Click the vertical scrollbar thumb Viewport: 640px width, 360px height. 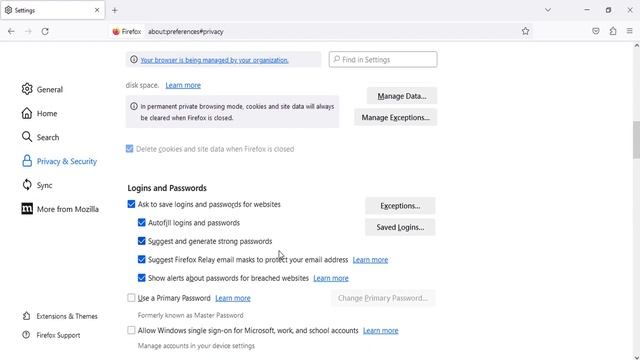coord(636,140)
